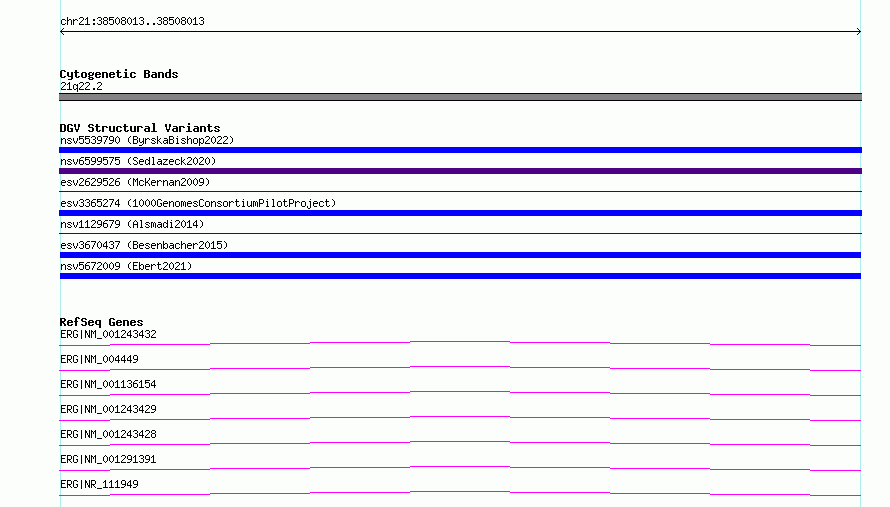Image resolution: width=890 pixels, height=507 pixels.
Task: Open variant esv2629526 (McKernan2009) label
Action: click(135, 182)
